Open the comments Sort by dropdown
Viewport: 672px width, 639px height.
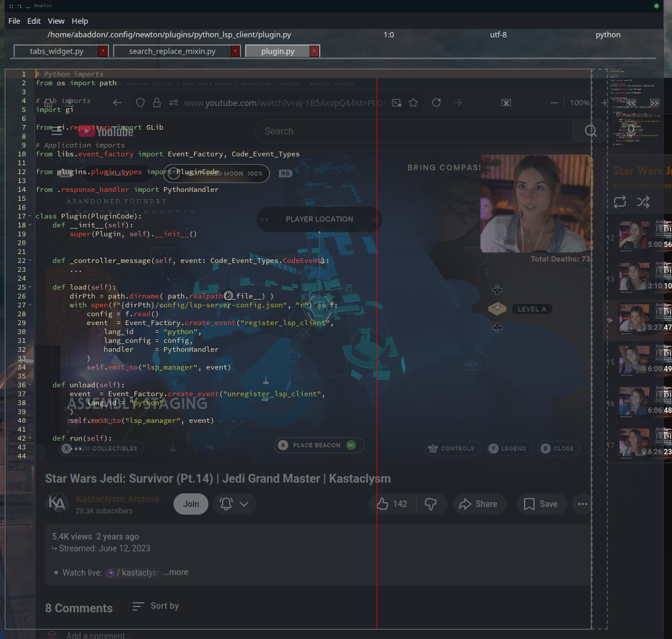(x=155, y=606)
